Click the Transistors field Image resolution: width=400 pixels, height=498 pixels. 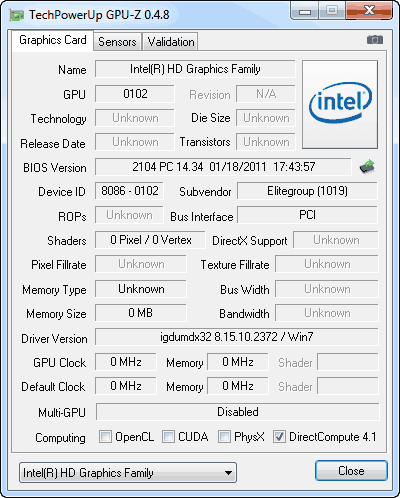tap(266, 142)
